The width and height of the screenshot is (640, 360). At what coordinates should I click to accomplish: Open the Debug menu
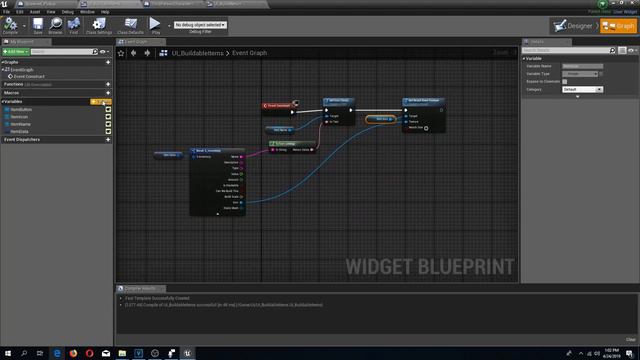pyautogui.click(x=68, y=12)
